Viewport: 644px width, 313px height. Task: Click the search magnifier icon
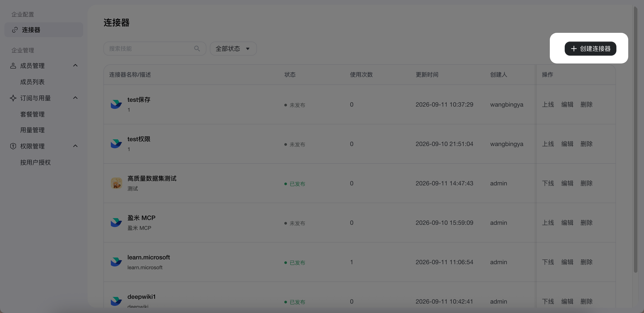pyautogui.click(x=197, y=48)
